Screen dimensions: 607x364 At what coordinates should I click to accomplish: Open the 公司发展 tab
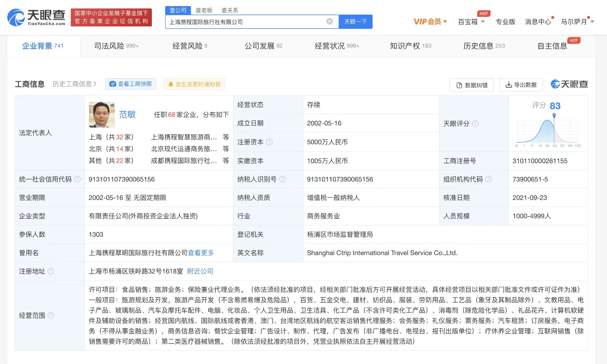click(263, 46)
